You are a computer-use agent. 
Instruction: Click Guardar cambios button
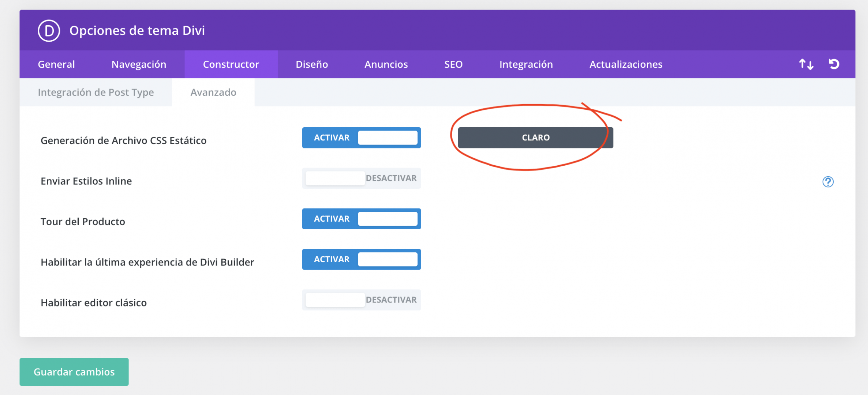(74, 372)
